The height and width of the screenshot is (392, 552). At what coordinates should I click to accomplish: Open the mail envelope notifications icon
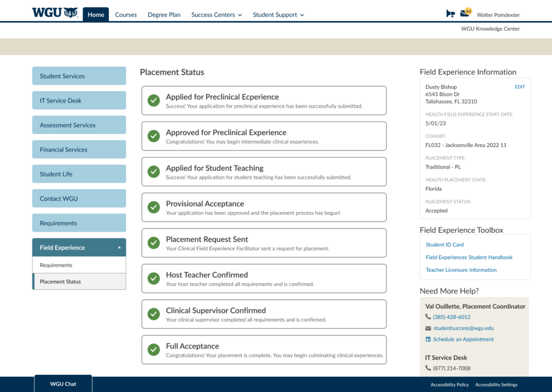pyautogui.click(x=465, y=13)
